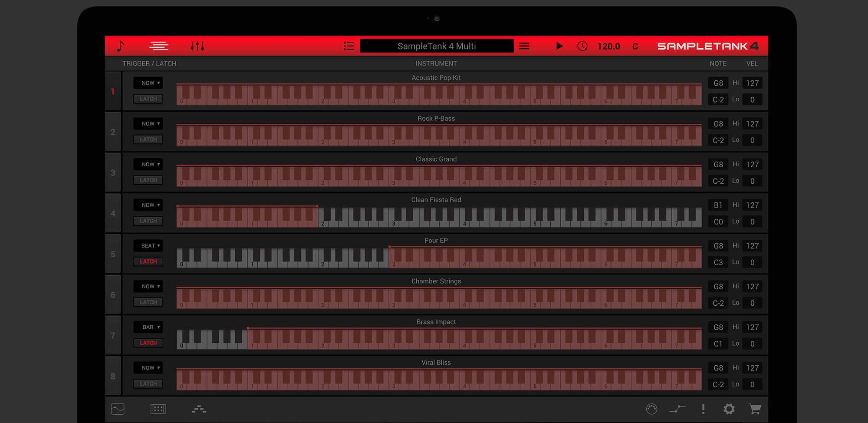The image size is (868, 423).
Task: Open the MIDI connection settings icon
Action: click(x=651, y=409)
